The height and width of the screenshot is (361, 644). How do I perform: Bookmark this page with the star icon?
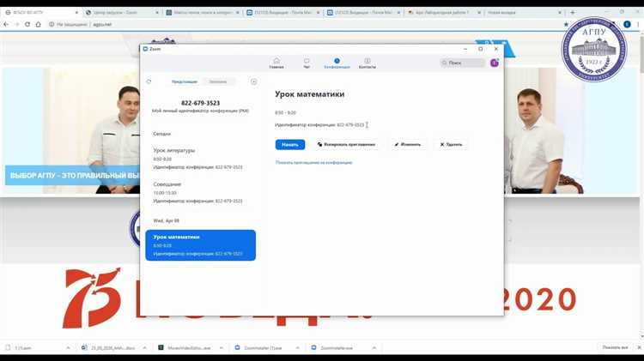pyautogui.click(x=566, y=25)
